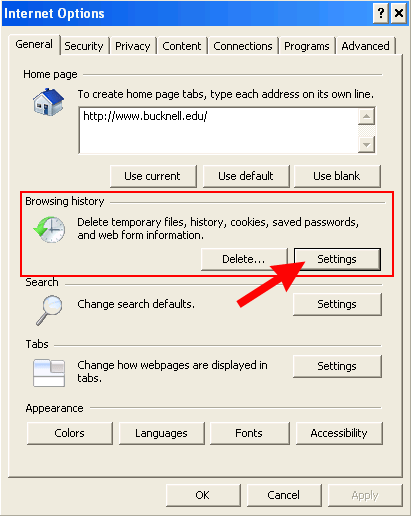Click the Tabs section window icon
The height and width of the screenshot is (516, 411).
pos(49,373)
